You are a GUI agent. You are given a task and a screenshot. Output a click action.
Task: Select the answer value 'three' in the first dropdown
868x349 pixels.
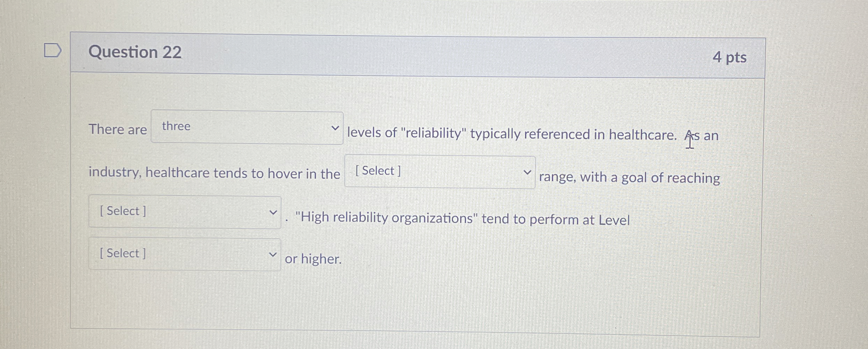click(246, 128)
